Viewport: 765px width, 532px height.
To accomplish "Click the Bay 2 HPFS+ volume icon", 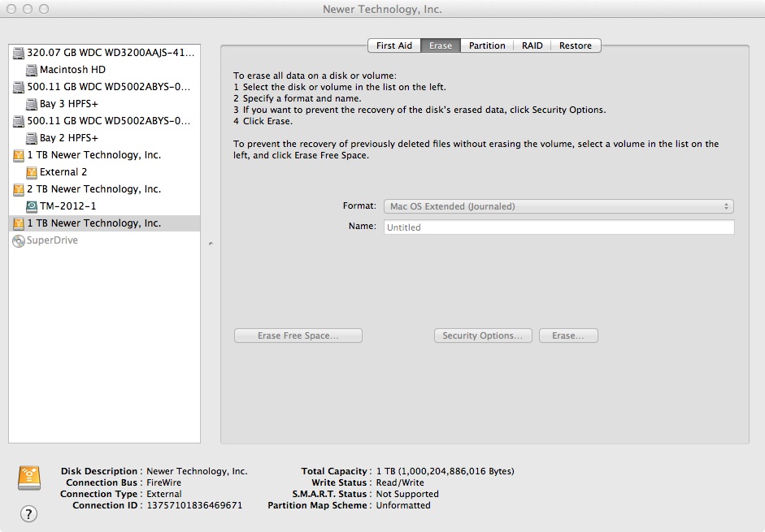I will (31, 138).
